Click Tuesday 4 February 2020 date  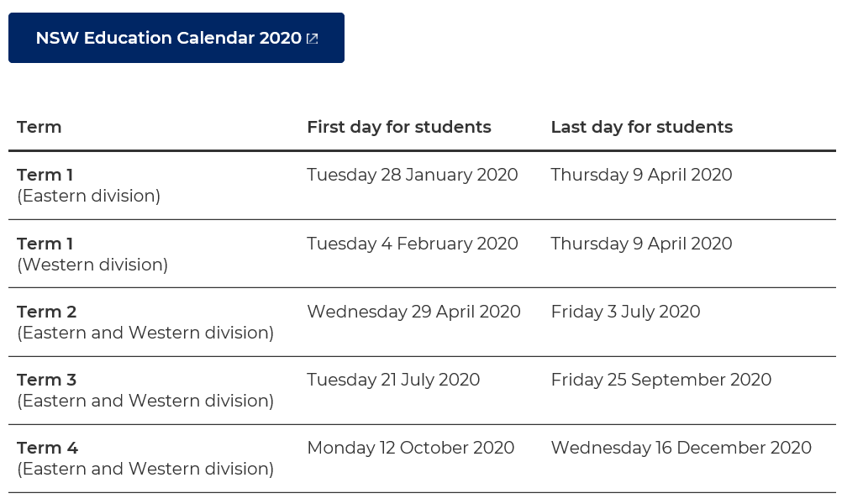[x=413, y=244]
